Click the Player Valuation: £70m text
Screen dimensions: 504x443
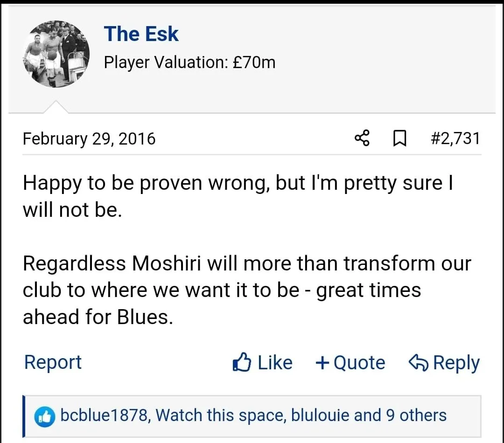(x=189, y=62)
